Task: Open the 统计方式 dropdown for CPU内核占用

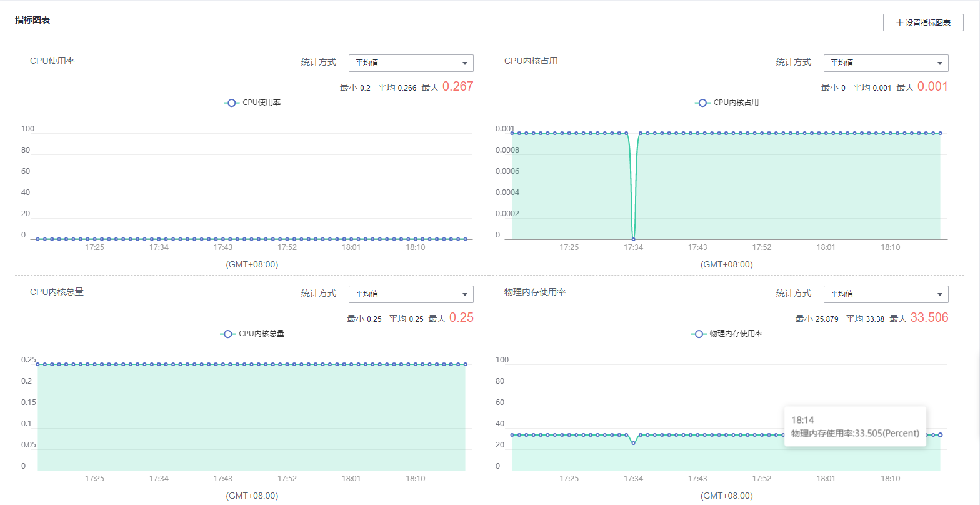Action: pos(886,63)
